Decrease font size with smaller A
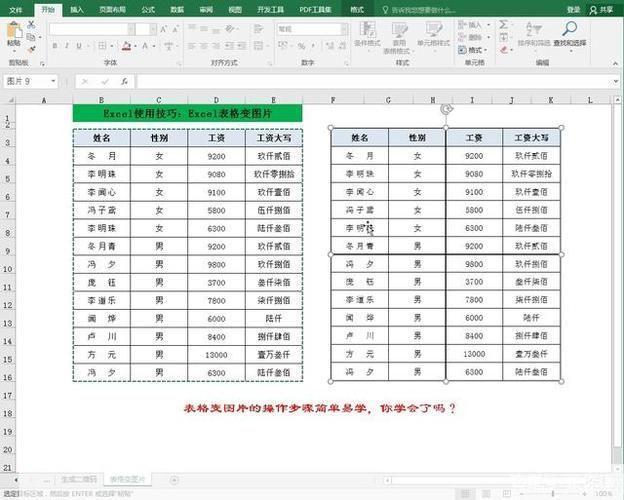The width and height of the screenshot is (624, 500). pyautogui.click(x=176, y=29)
